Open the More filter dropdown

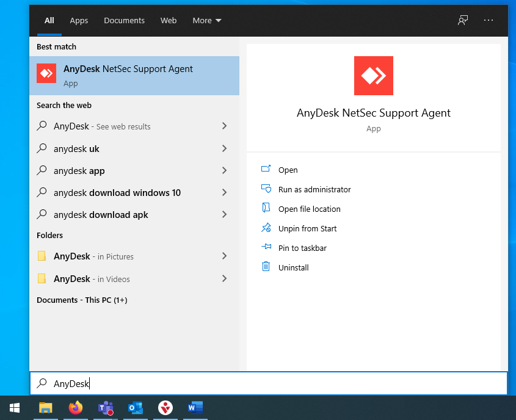[207, 20]
